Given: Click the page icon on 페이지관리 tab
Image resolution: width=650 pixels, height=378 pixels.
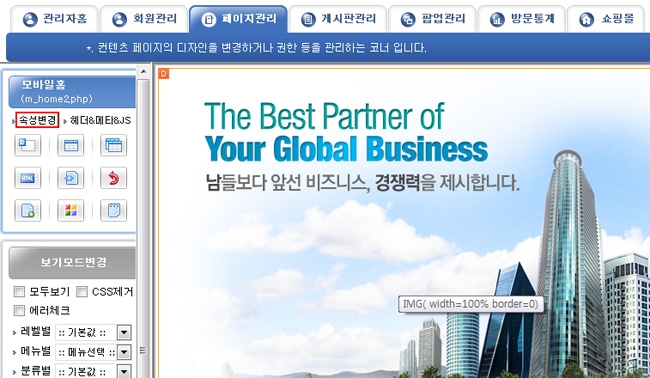Looking at the screenshot, I should pyautogui.click(x=209, y=19).
